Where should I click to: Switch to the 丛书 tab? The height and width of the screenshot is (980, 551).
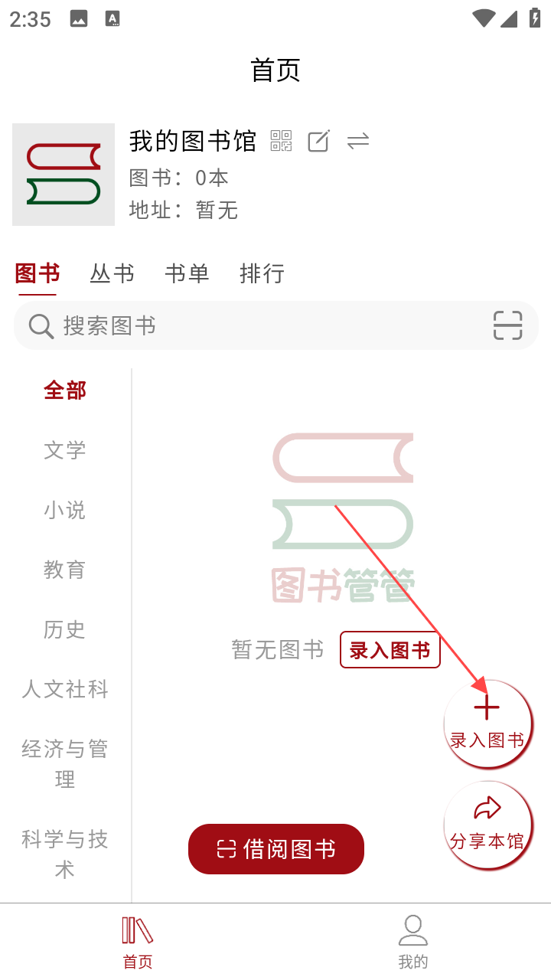point(112,273)
